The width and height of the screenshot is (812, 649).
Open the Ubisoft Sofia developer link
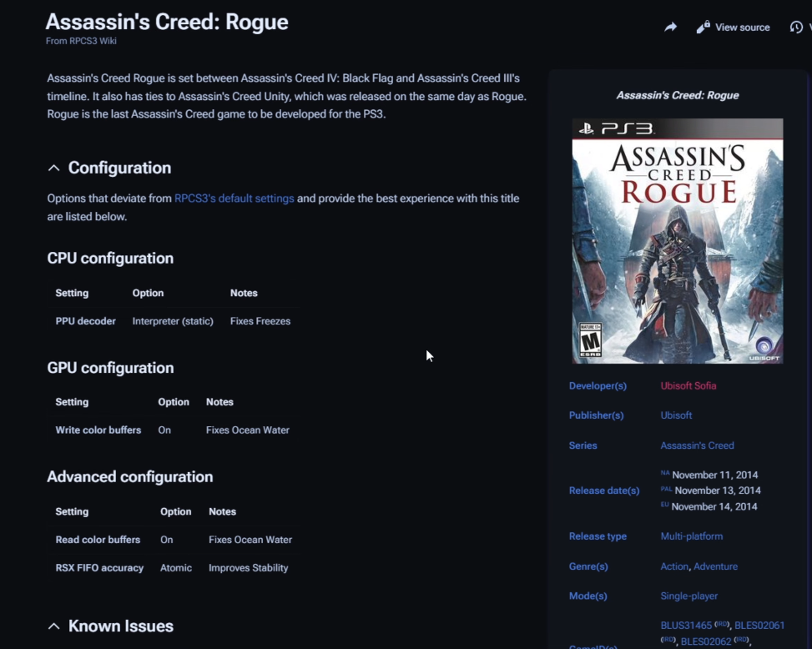(688, 385)
